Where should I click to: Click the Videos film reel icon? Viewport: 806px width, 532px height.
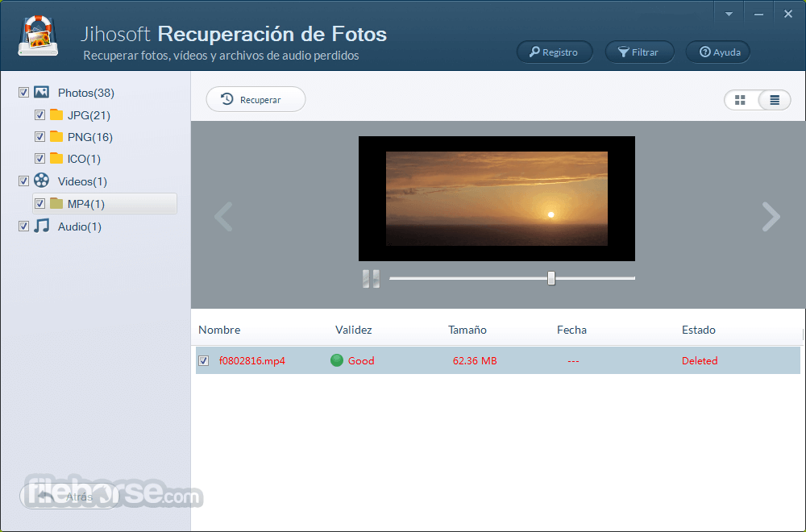click(x=42, y=181)
